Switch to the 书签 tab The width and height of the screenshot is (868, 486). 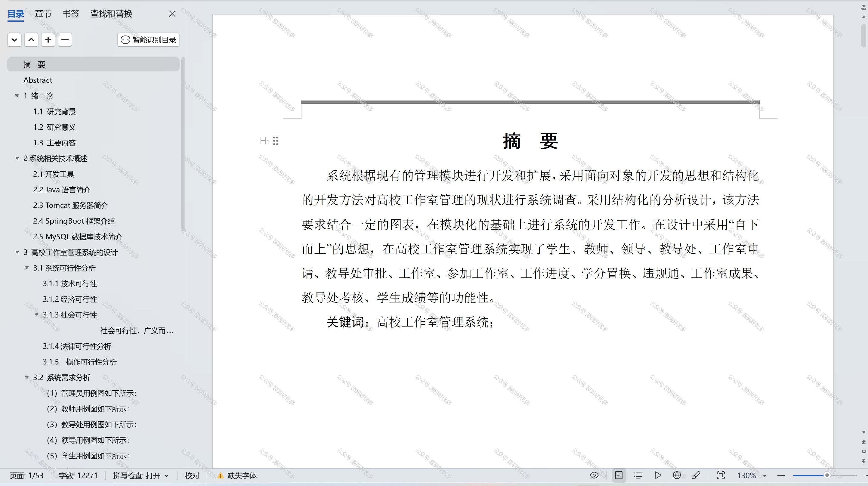[71, 14]
